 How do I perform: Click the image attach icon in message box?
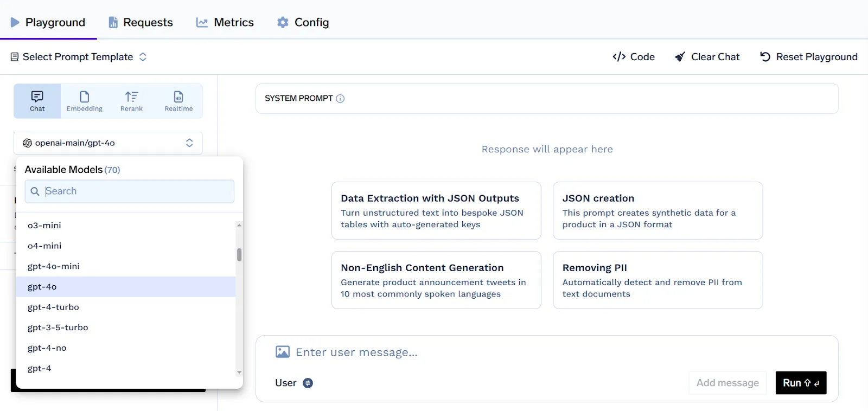pos(282,352)
